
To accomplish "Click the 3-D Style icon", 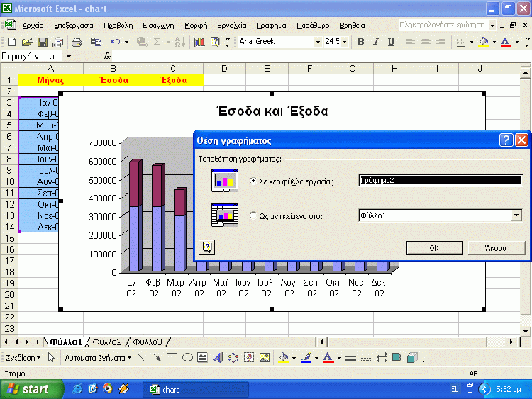I will point(412,358).
